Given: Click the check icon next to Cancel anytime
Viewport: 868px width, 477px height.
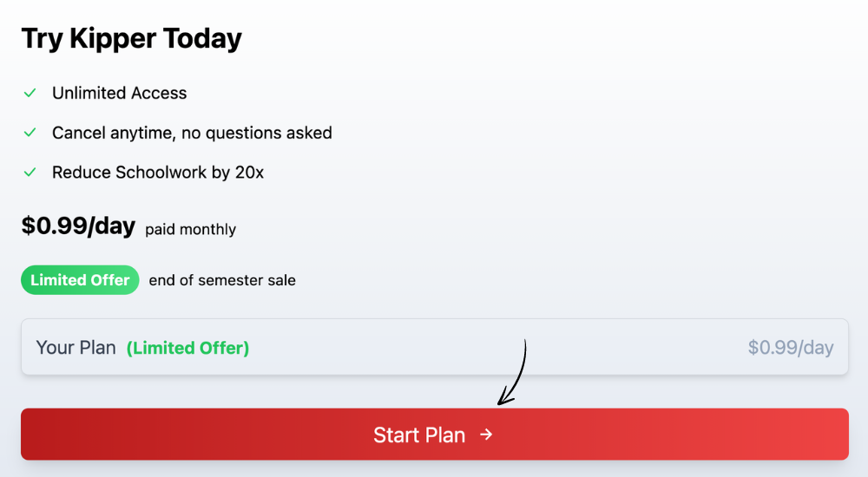Looking at the screenshot, I should 30,133.
